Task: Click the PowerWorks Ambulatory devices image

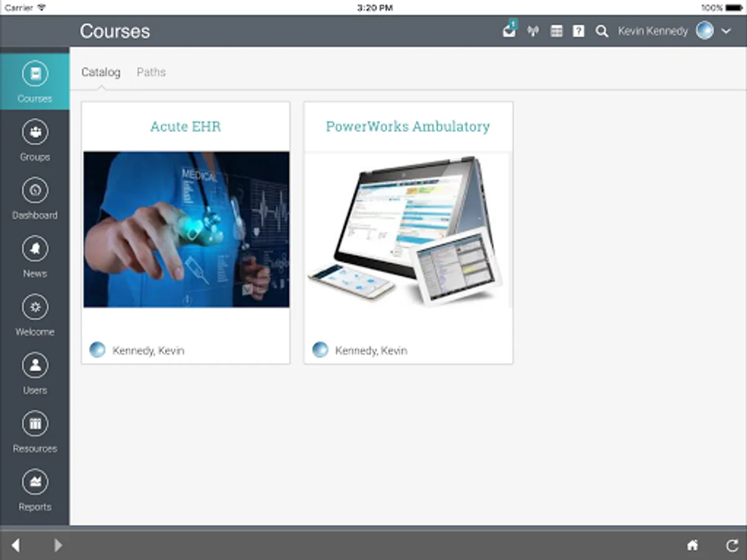Action: pyautogui.click(x=408, y=230)
